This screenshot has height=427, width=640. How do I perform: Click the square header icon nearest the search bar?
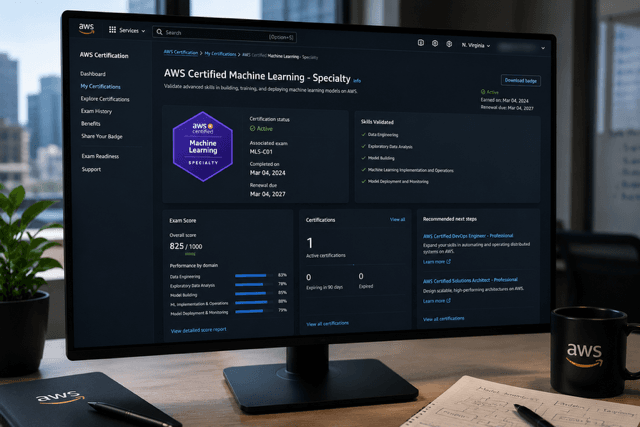(x=420, y=42)
